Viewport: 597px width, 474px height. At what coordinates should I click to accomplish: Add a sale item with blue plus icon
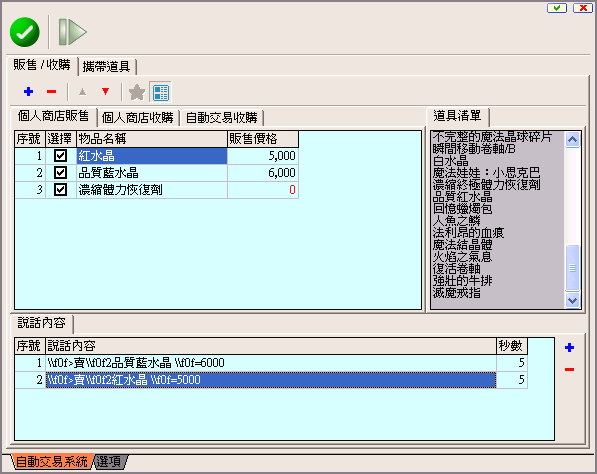click(29, 92)
